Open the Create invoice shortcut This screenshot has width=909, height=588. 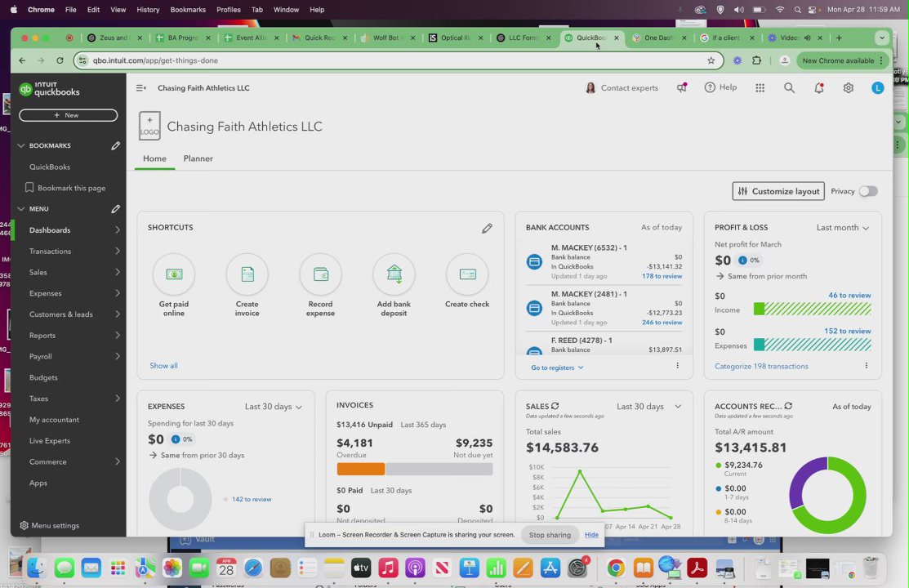point(247,274)
